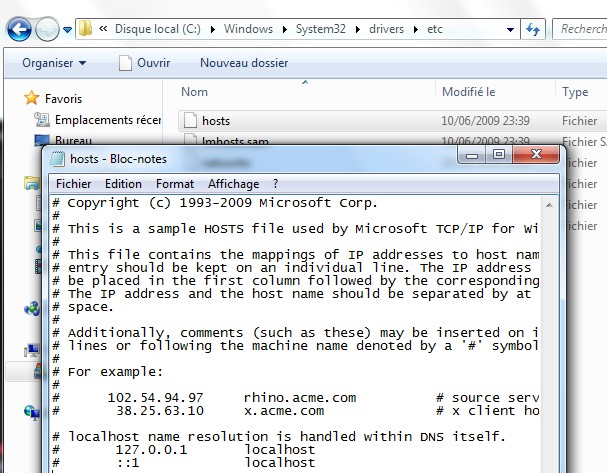Select System32 in address breadcrumb
This screenshot has width=607, height=473.
321,29
